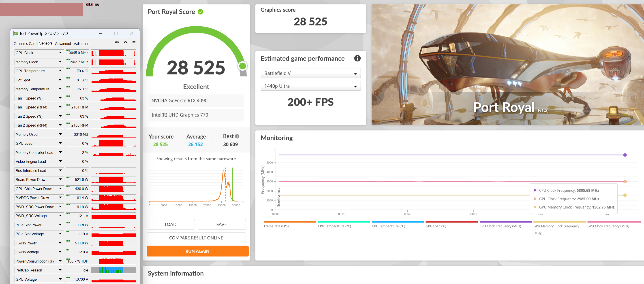
Task: Open the GPU-Z hamburger menu icon
Action: [134, 42]
